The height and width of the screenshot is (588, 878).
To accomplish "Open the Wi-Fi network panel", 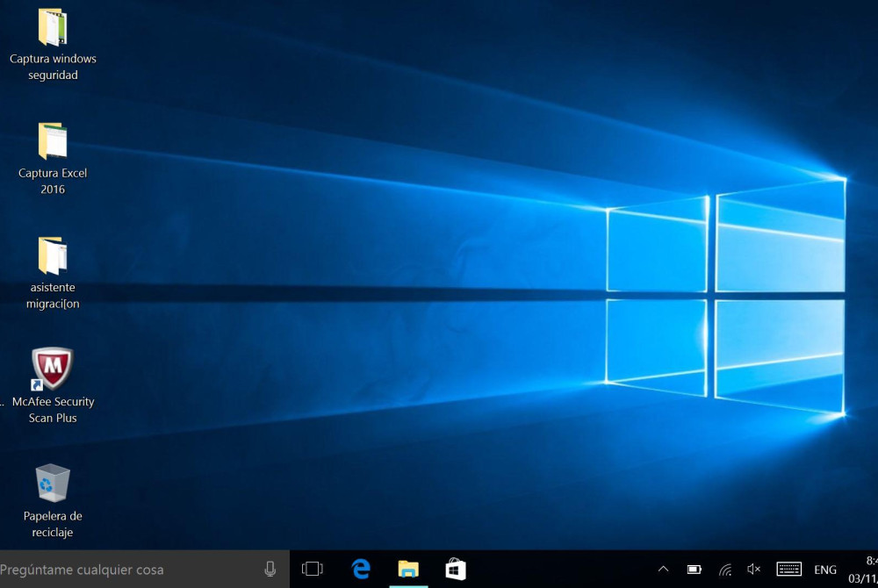I will [725, 570].
